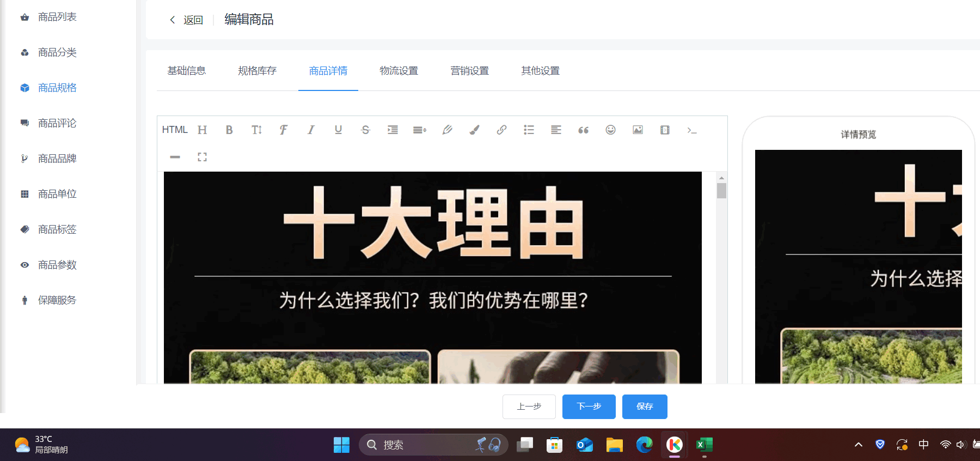The height and width of the screenshot is (461, 980).
Task: Open the brush-shaped background color tool
Action: coord(474,130)
